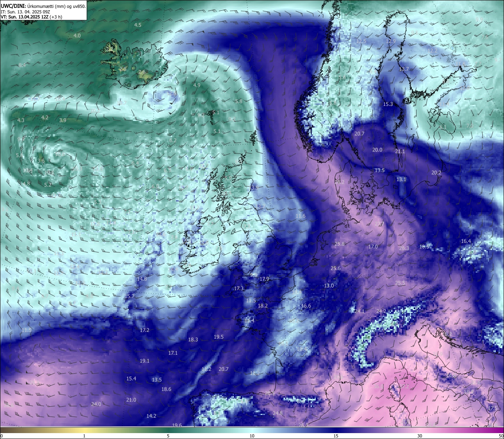Click the 4.9 value southeast of Iceland
Screen dimensions: 504x439
(x=197, y=85)
